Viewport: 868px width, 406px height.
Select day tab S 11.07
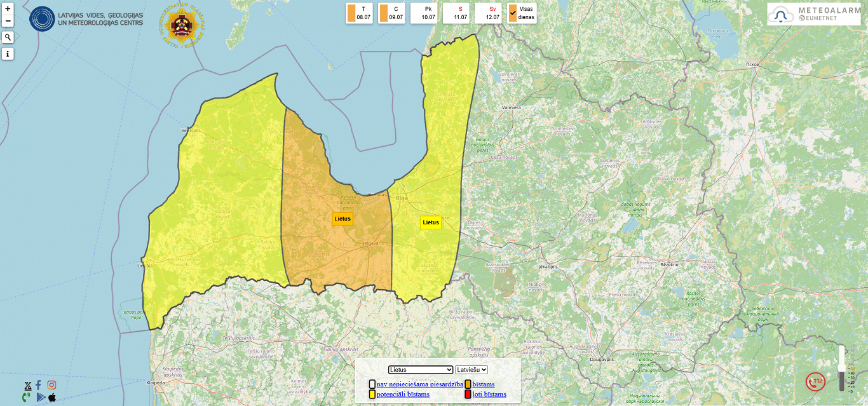[456, 13]
